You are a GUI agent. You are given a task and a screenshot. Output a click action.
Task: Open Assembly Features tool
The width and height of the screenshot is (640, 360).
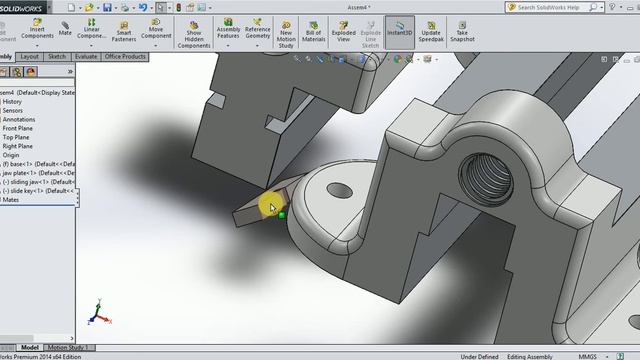click(x=228, y=29)
